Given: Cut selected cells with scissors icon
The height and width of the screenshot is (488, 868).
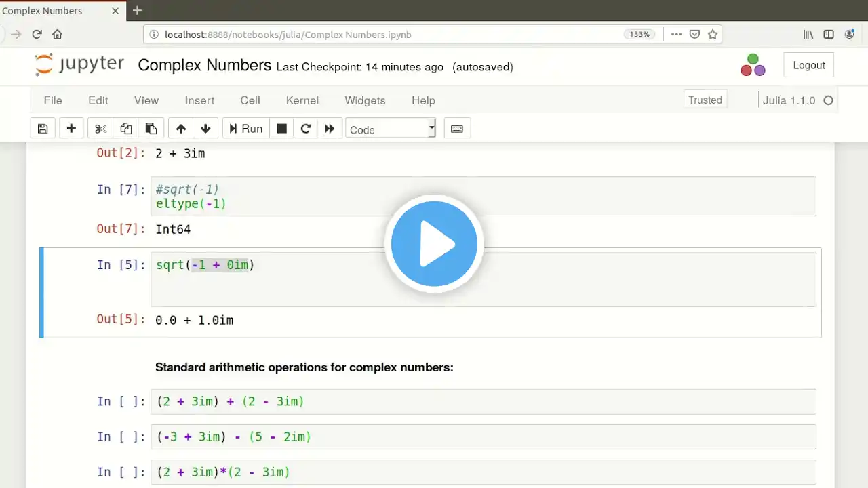Looking at the screenshot, I should tap(100, 129).
